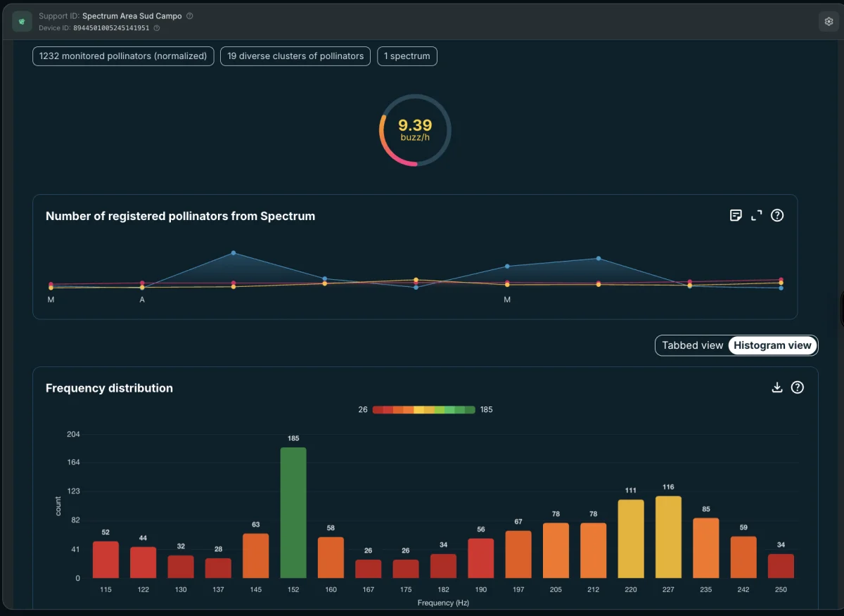Download the Frequency distribution data
Image resolution: width=844 pixels, height=616 pixels.
(x=777, y=387)
